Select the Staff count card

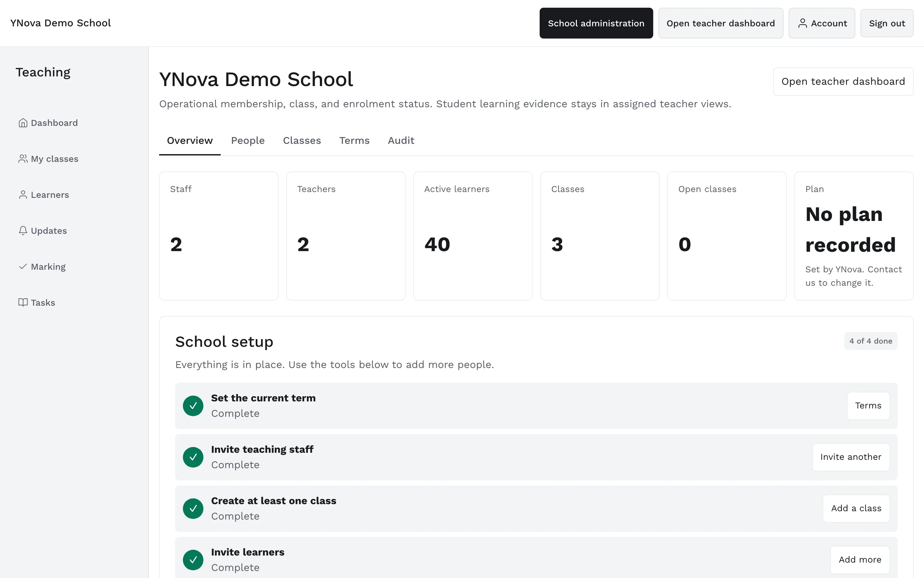(219, 236)
